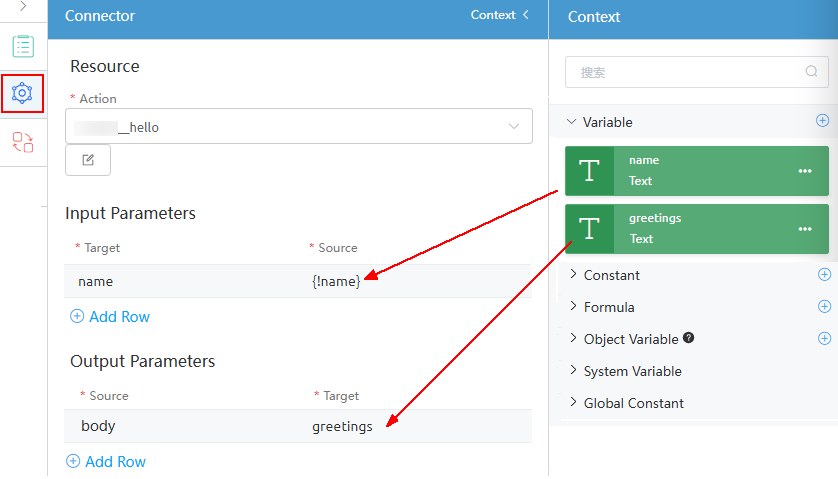Open more options for greetings variable

tap(805, 229)
